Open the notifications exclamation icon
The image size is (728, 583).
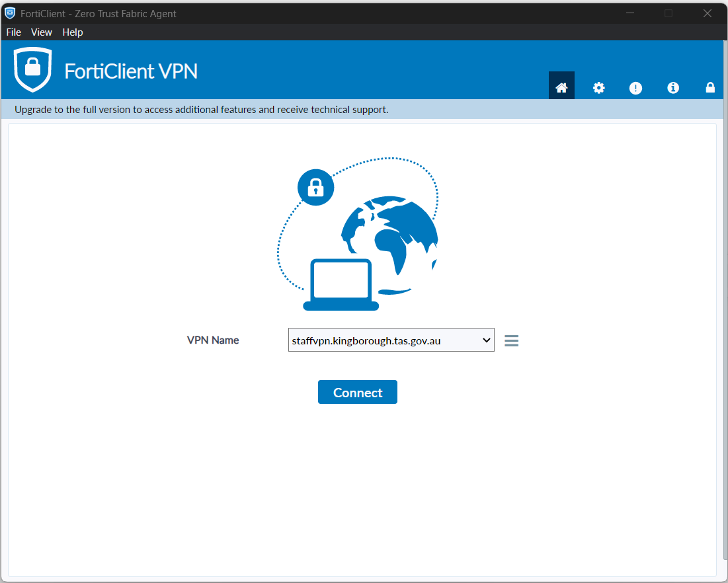pos(635,88)
